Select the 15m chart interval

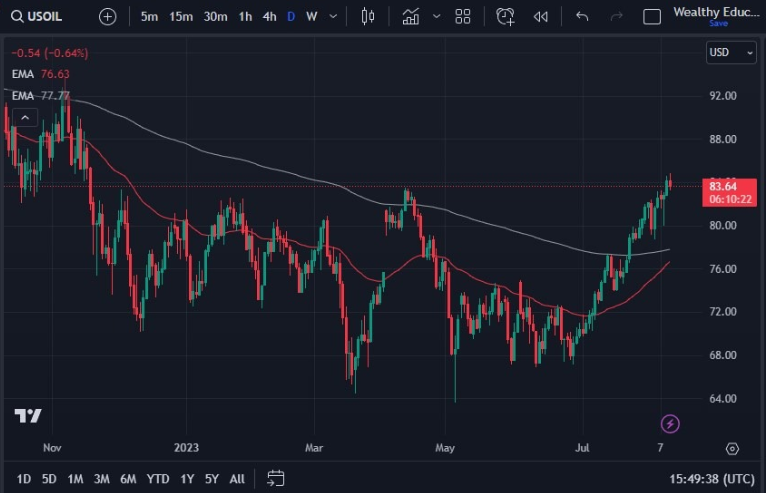coord(181,16)
